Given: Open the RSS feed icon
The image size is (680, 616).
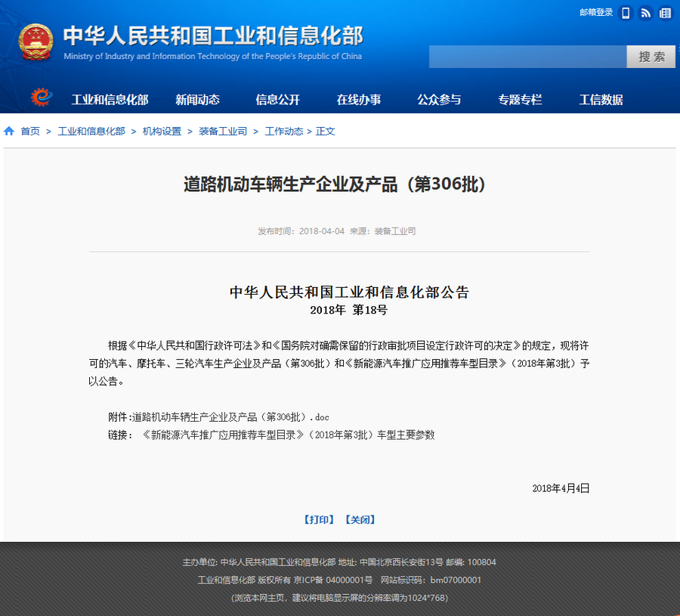Looking at the screenshot, I should tap(646, 13).
